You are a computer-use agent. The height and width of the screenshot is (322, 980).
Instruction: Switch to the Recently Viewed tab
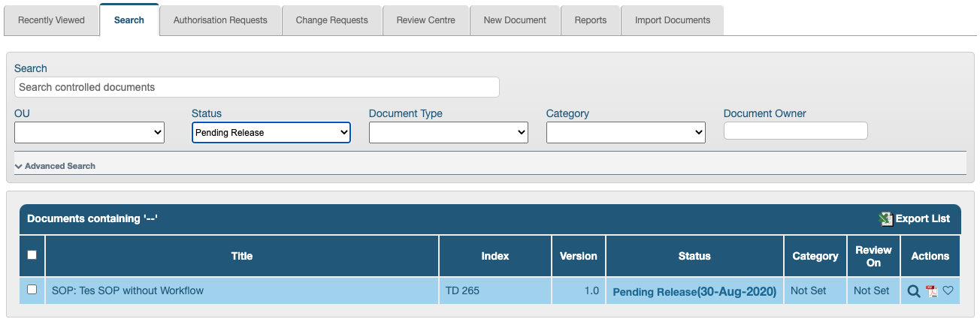coord(51,20)
